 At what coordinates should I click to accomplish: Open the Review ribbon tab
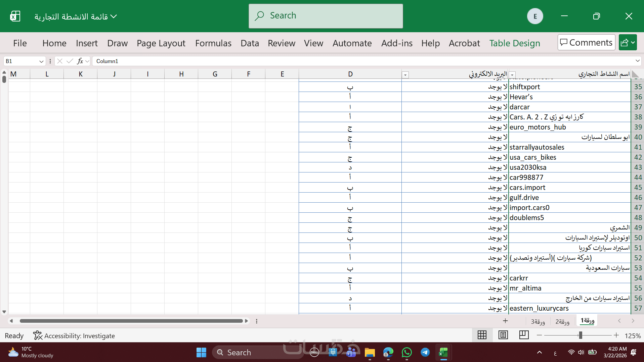(x=282, y=43)
